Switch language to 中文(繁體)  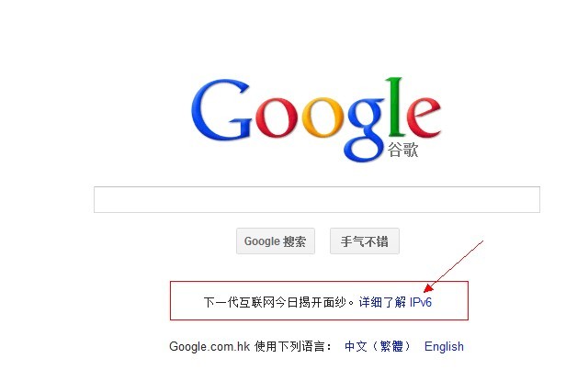(378, 347)
